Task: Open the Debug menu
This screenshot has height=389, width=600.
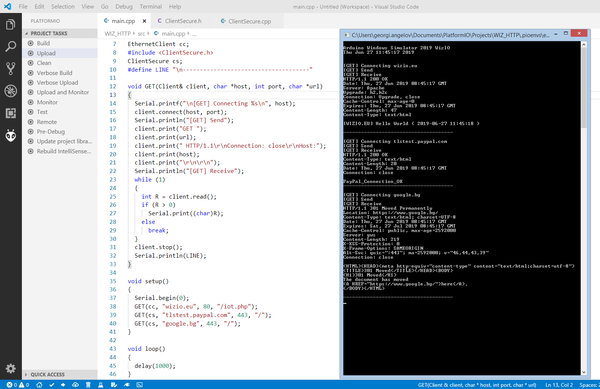Action: 124,7
